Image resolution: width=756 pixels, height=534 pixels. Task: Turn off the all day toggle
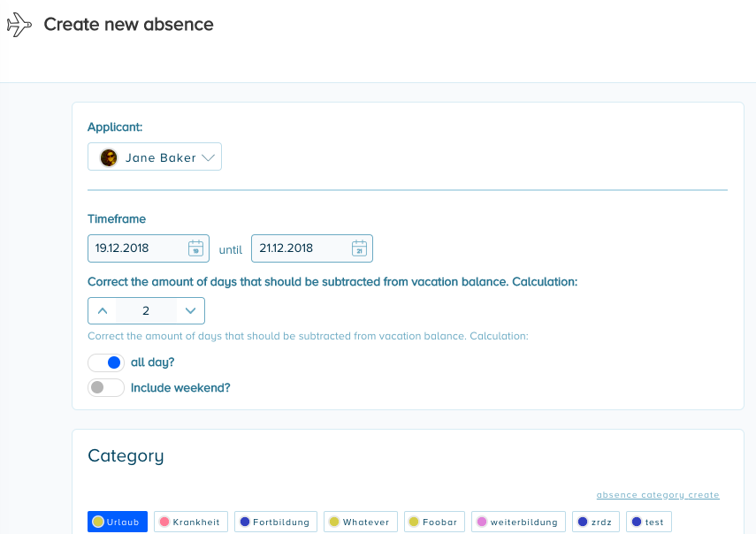106,362
